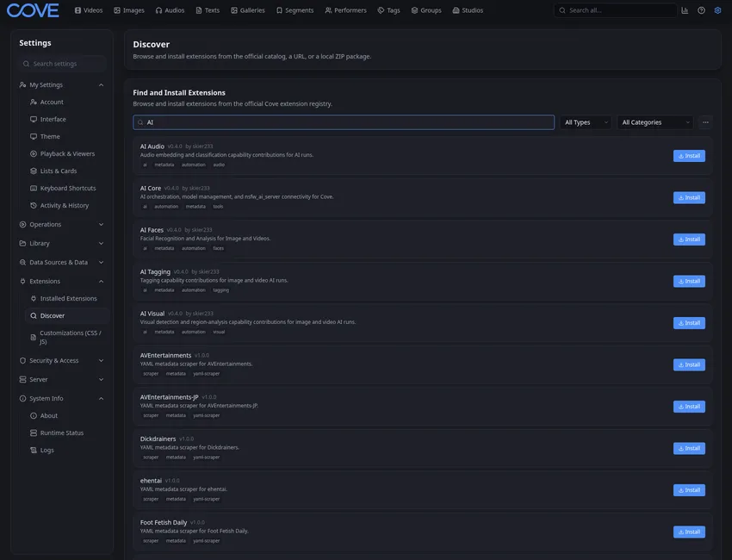Collapse the My Settings section
Image resolution: width=732 pixels, height=560 pixels.
pos(101,85)
